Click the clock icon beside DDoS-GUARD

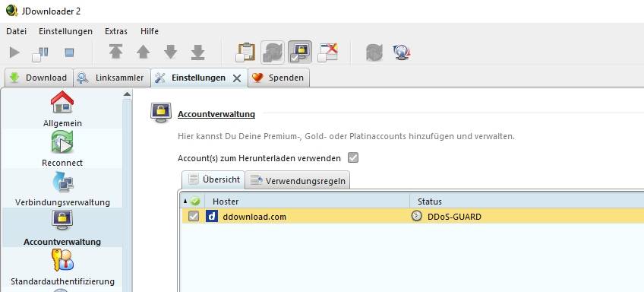[x=416, y=216]
